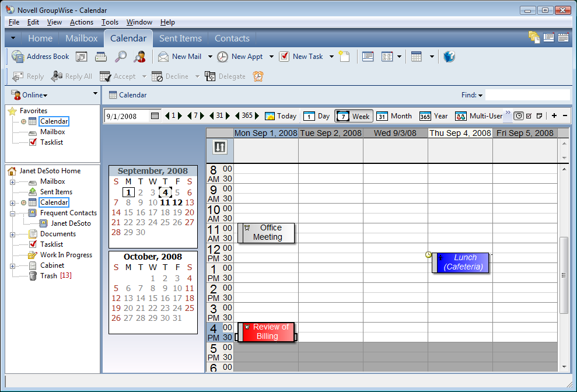The height and width of the screenshot is (392, 577).
Task: Select Tasklist in Favorites
Action: point(51,142)
